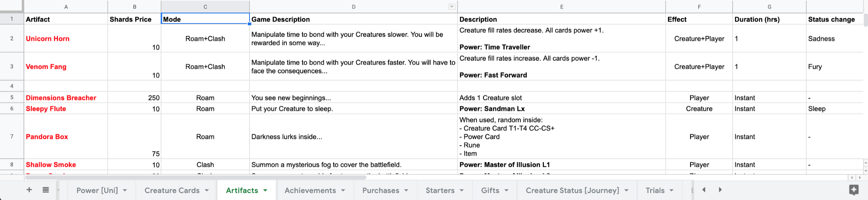The width and height of the screenshot is (868, 200).
Task: Add a new sheet with plus button
Action: coord(29,190)
